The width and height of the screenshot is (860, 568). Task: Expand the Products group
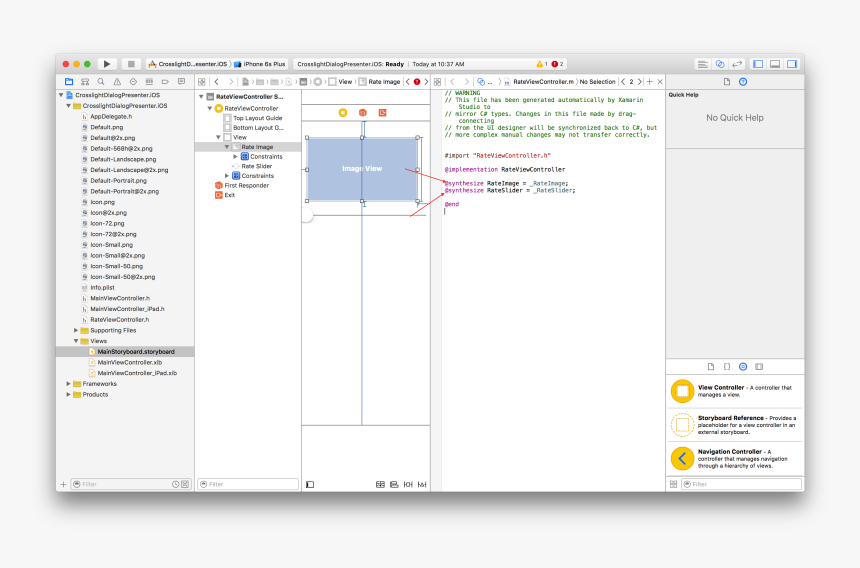[69, 394]
